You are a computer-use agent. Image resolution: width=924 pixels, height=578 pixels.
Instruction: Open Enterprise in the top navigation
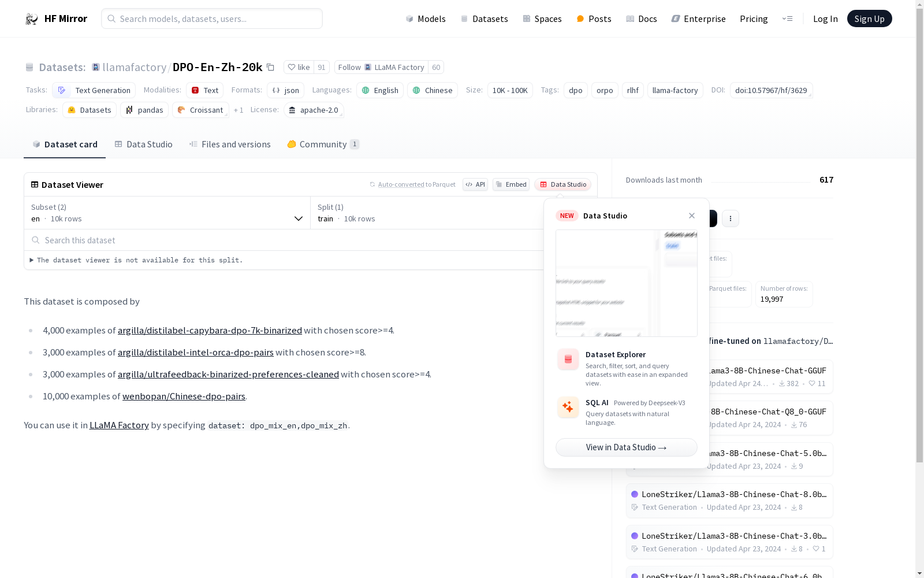(x=698, y=18)
